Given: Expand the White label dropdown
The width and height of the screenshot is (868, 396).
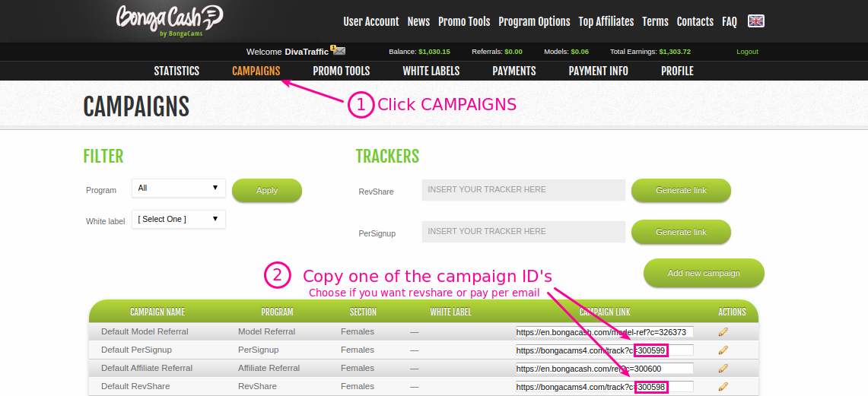Looking at the screenshot, I should click(x=178, y=219).
